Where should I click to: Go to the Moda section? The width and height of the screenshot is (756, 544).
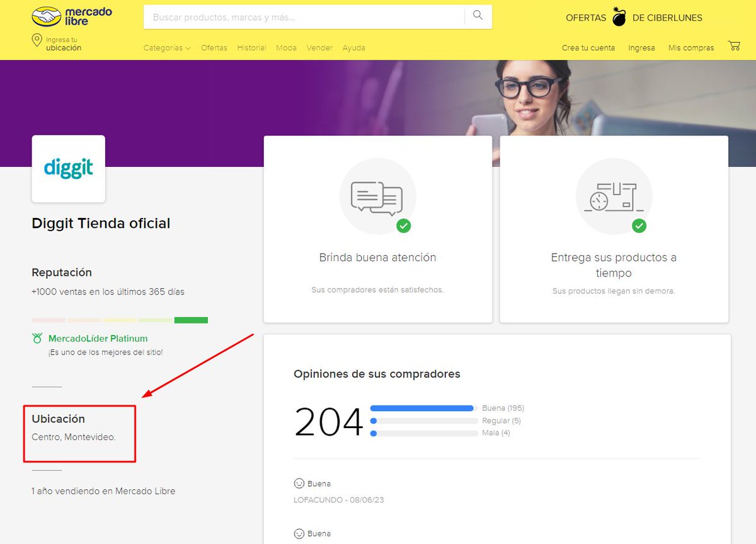[x=286, y=48]
